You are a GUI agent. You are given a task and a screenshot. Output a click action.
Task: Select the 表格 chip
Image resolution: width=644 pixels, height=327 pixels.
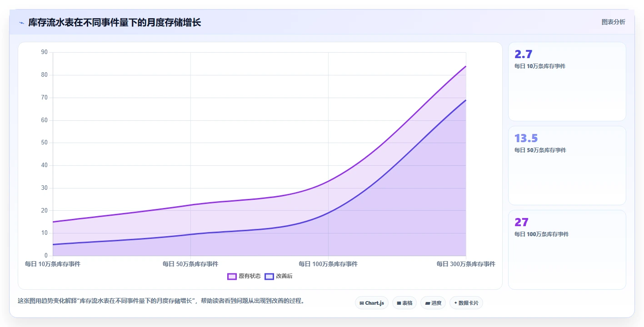pos(404,303)
